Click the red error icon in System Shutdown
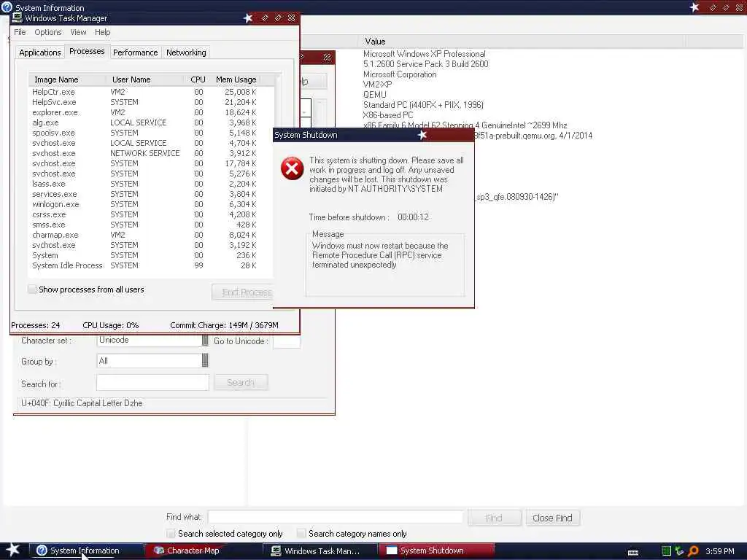Image resolution: width=747 pixels, height=560 pixels. point(292,168)
